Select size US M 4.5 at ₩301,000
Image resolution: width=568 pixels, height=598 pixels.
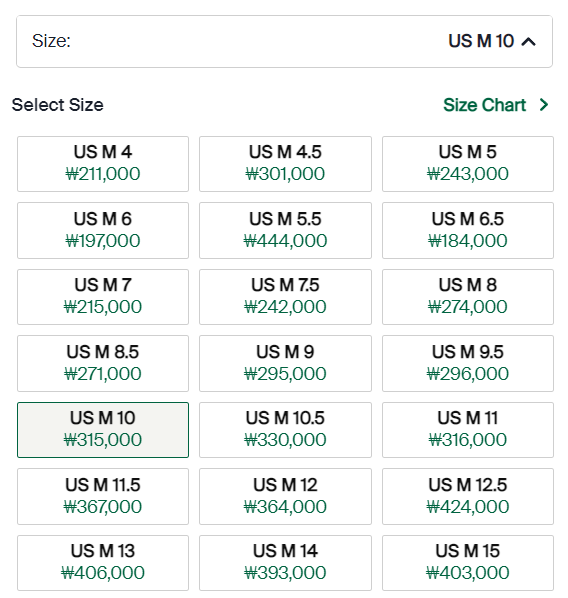point(285,164)
